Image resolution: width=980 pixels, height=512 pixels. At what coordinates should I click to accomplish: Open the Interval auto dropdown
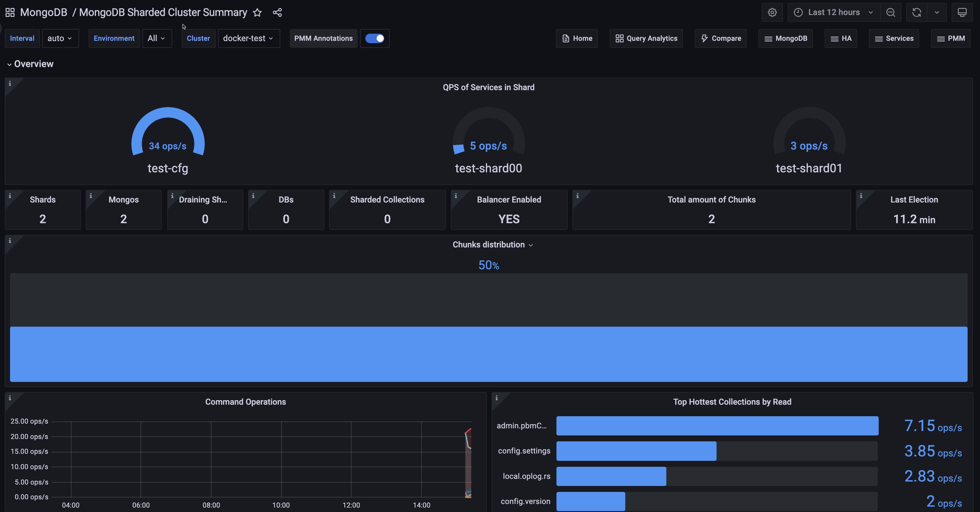(x=60, y=38)
